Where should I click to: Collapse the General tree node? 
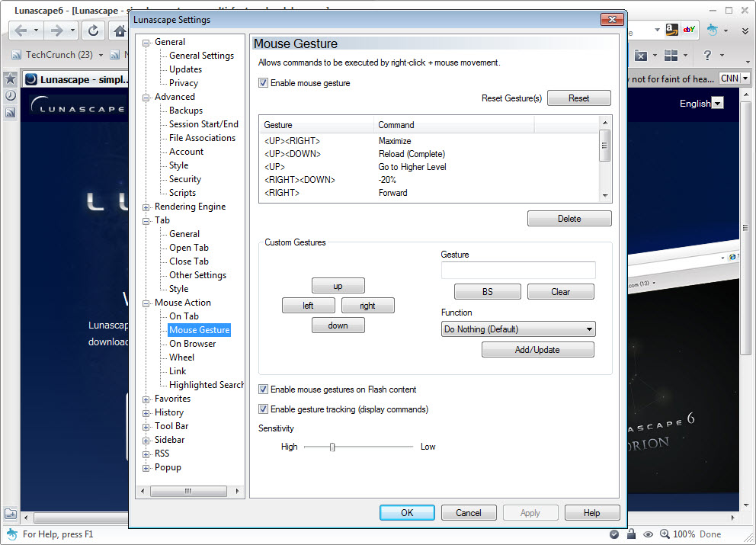[x=146, y=43]
